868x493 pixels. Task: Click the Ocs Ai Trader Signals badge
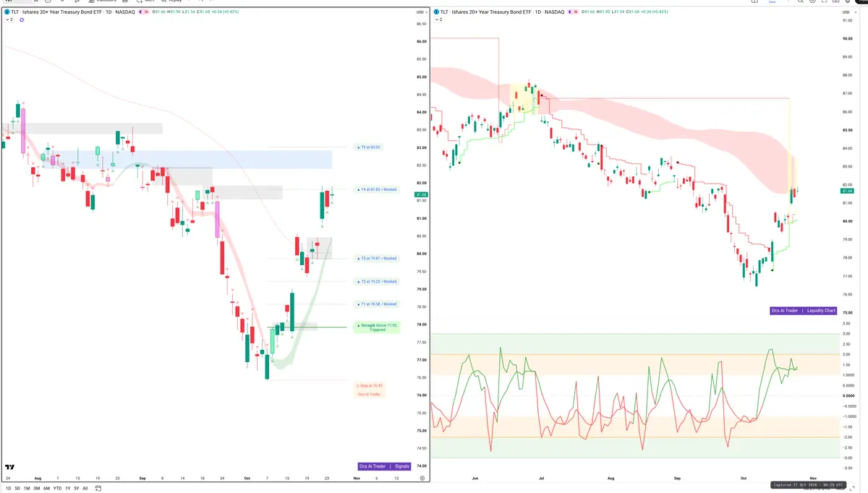385,466
